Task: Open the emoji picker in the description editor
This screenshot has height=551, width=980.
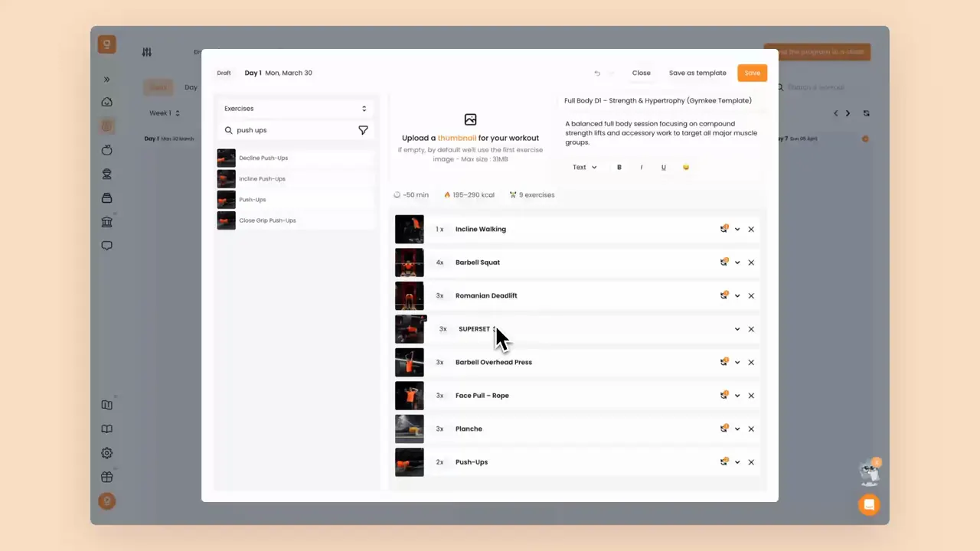Action: click(685, 167)
